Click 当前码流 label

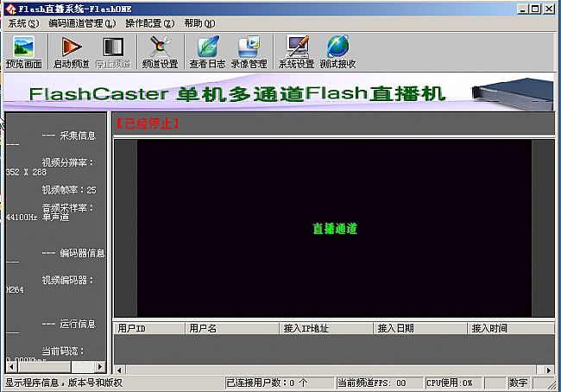pyautogui.click(x=63, y=351)
